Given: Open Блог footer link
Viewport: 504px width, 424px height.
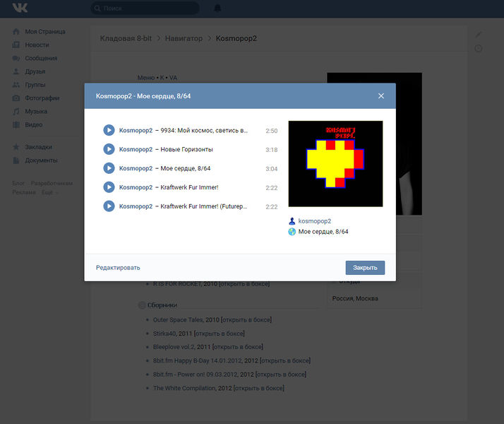Looking at the screenshot, I should tap(18, 183).
